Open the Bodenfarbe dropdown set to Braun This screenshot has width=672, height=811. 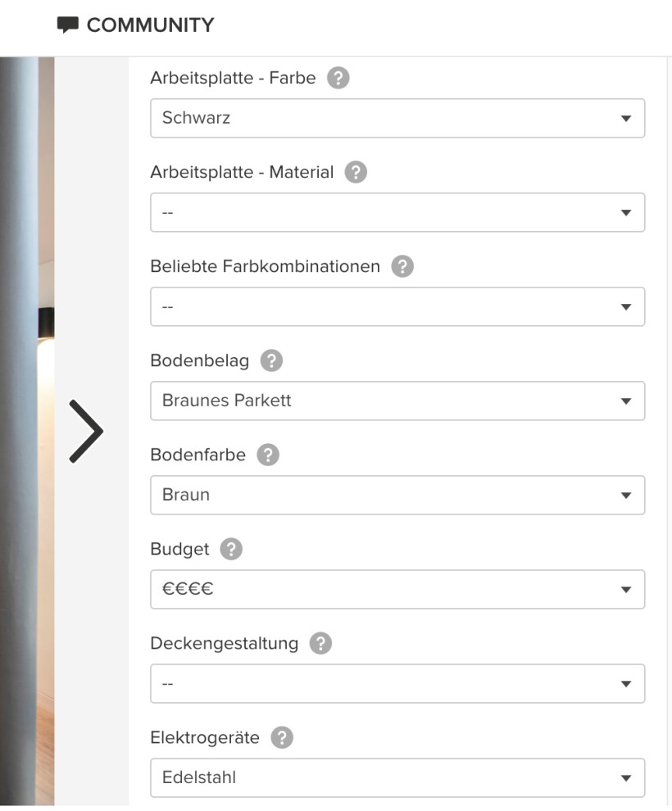point(397,496)
